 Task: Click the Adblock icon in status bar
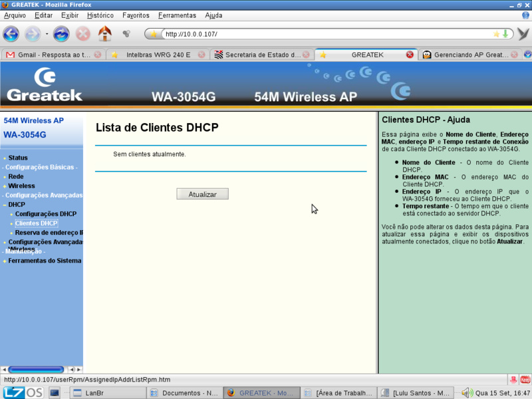pos(525,380)
